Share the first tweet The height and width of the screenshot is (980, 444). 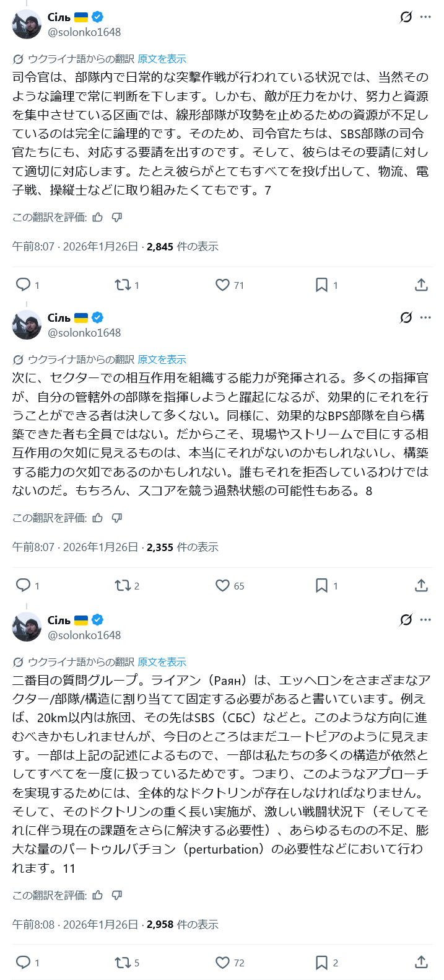421,285
